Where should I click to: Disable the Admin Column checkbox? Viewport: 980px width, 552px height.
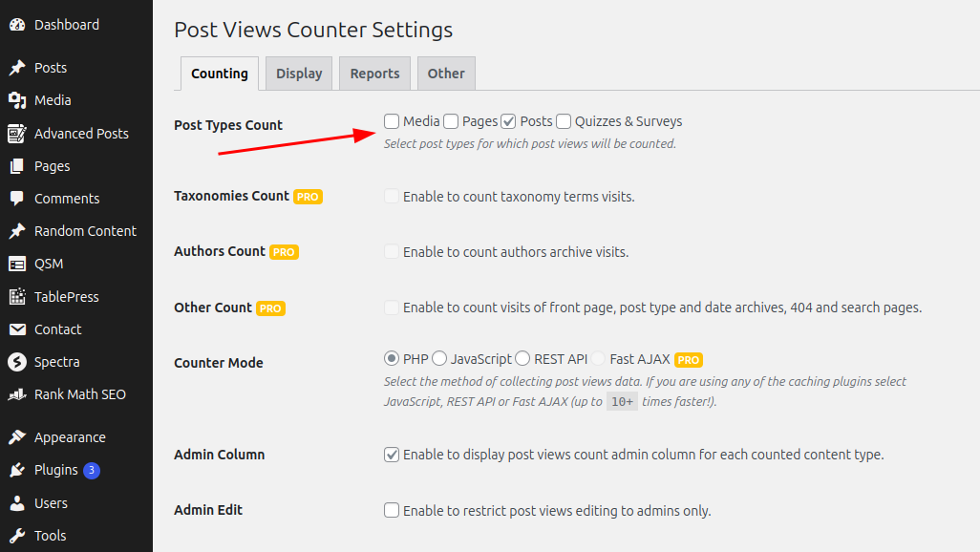click(x=392, y=455)
